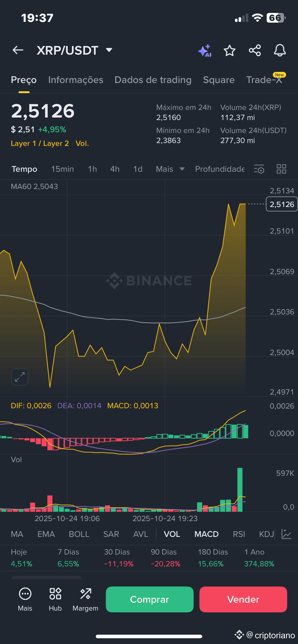This screenshot has width=298, height=644.
Task: Tap the Wi-Fi icon in the status bar
Action: pyautogui.click(x=257, y=18)
